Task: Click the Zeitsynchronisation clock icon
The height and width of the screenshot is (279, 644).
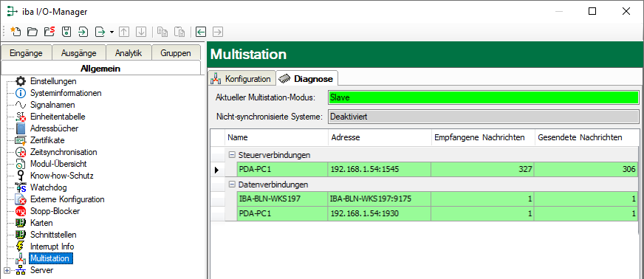Action: [21, 152]
